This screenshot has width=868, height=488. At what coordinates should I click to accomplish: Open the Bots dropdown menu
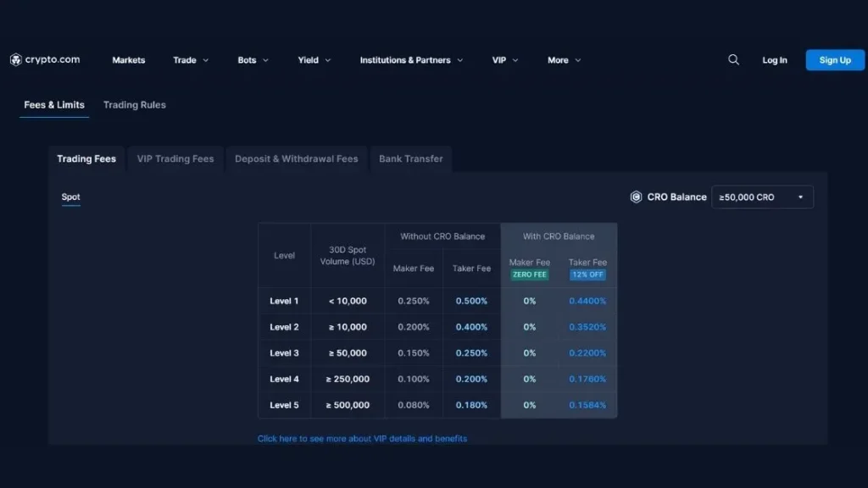pyautogui.click(x=252, y=60)
